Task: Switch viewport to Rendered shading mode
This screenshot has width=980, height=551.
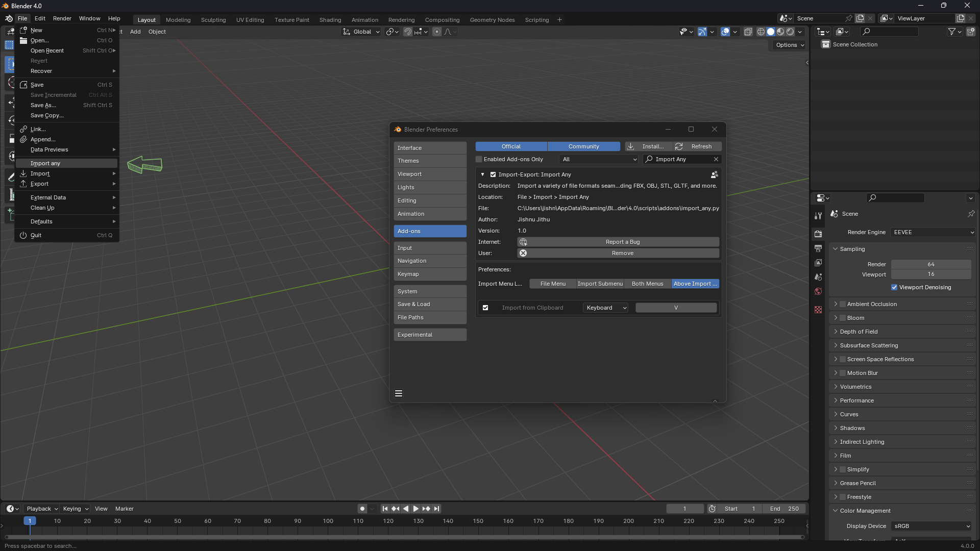Action: (790, 32)
